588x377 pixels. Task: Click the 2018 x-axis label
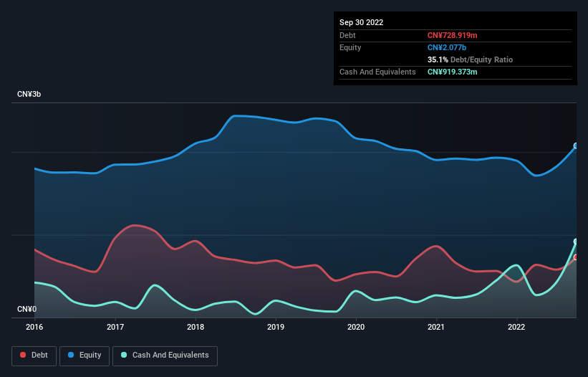tap(195, 328)
